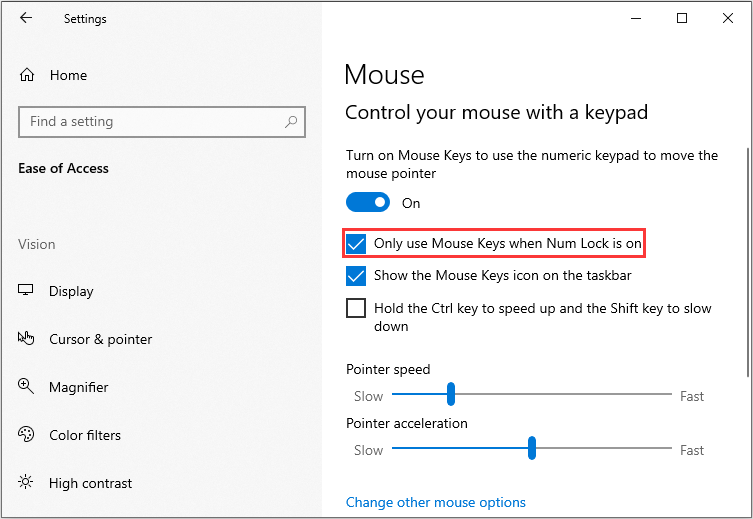
Task: Click the back arrow icon
Action: pos(26,18)
